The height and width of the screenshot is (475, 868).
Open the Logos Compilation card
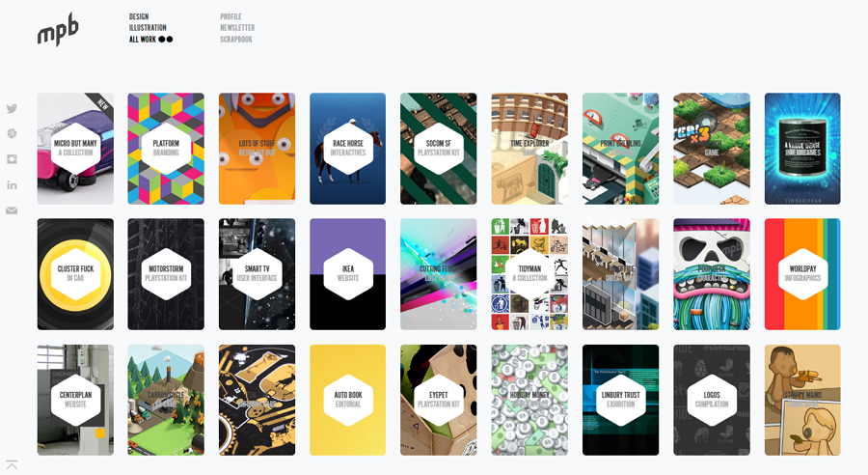[x=712, y=400]
